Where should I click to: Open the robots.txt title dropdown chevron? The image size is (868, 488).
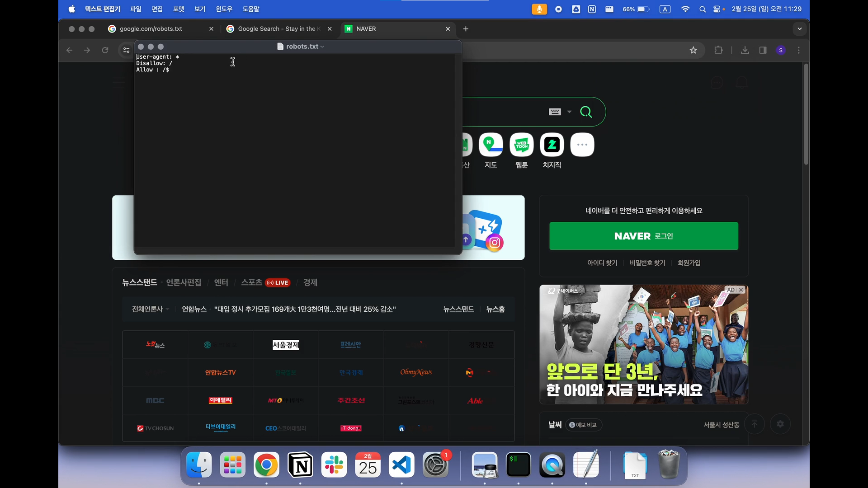pos(322,47)
